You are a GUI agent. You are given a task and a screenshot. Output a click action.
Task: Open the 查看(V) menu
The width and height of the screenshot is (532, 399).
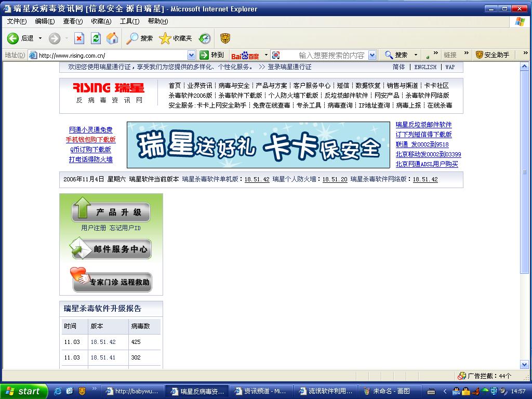[x=73, y=21]
